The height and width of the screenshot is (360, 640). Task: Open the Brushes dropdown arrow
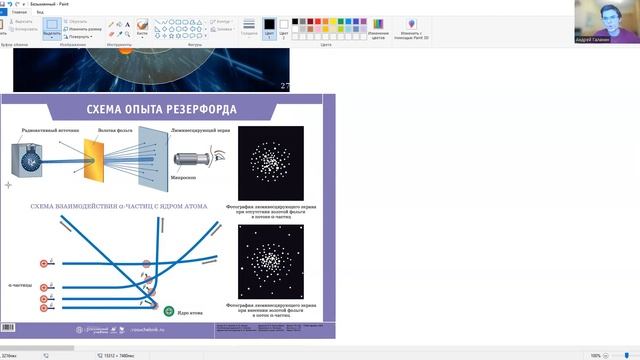pyautogui.click(x=142, y=38)
